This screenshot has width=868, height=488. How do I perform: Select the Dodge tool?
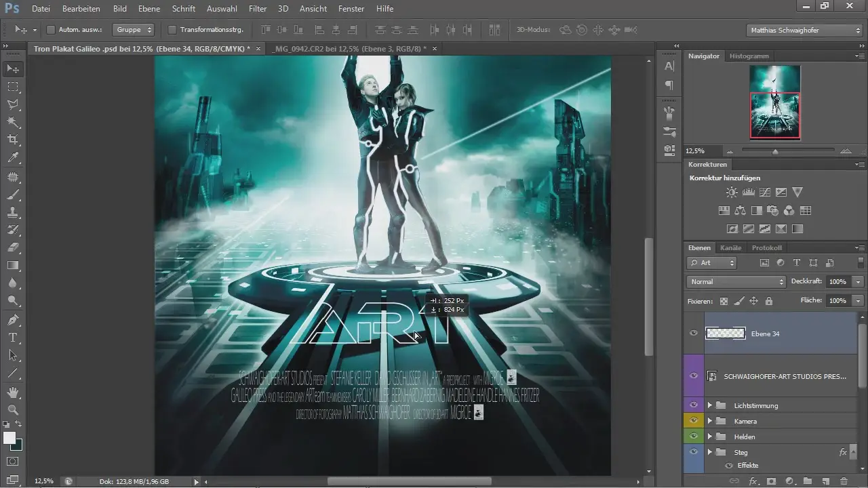click(x=13, y=300)
